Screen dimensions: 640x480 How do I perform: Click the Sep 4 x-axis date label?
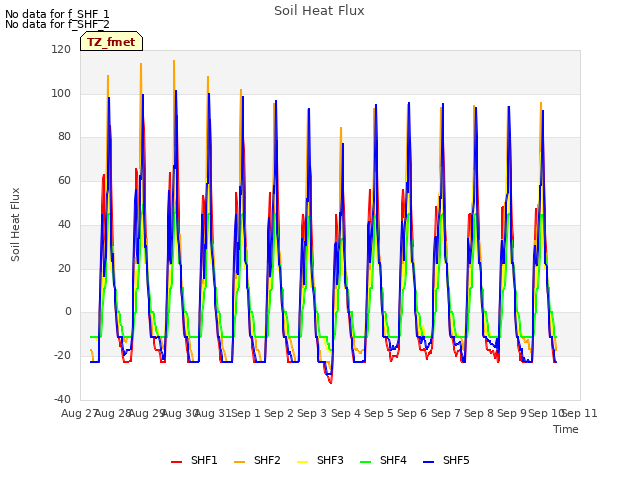coord(346,413)
